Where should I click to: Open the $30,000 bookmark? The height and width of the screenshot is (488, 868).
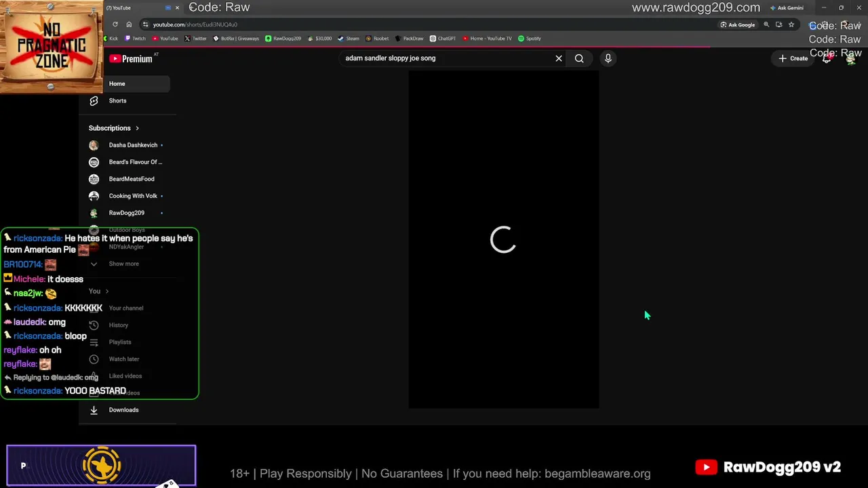click(319, 39)
